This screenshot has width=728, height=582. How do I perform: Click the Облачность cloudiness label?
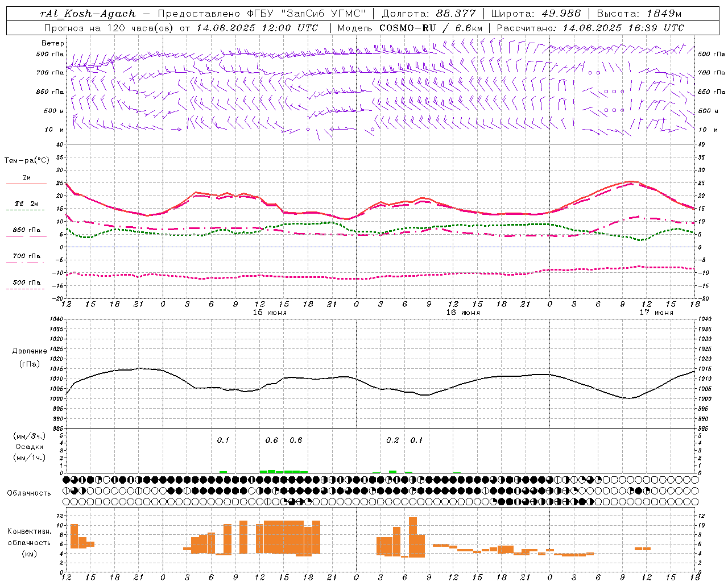[x=29, y=493]
